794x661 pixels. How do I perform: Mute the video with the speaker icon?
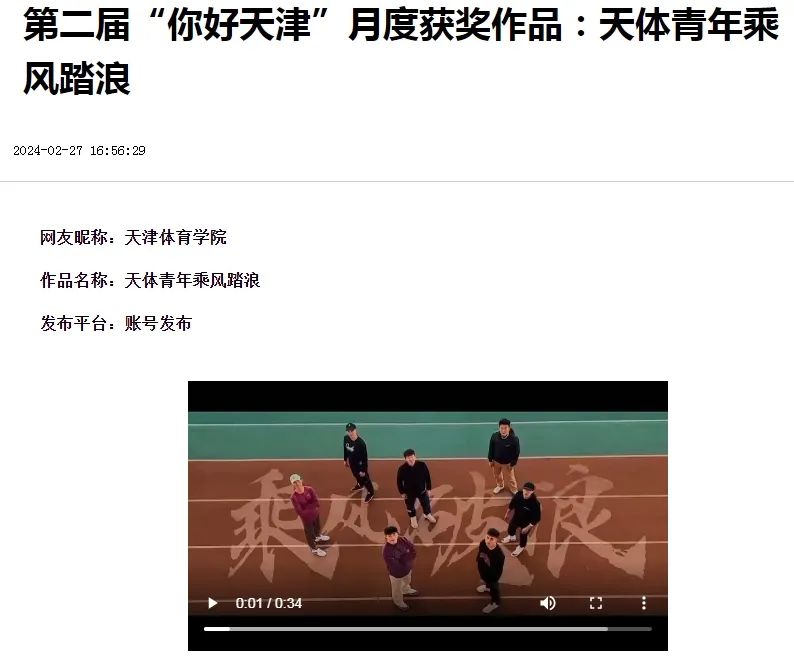(547, 603)
